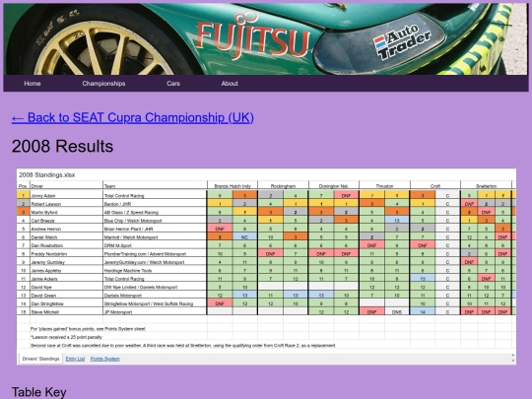
Task: Select driver name Jamie Ackers
Action: (x=44, y=279)
